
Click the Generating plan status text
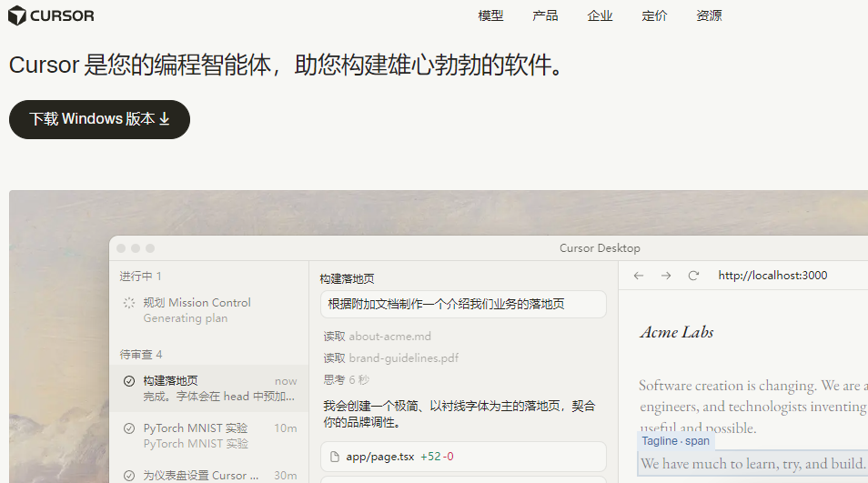[x=186, y=318]
